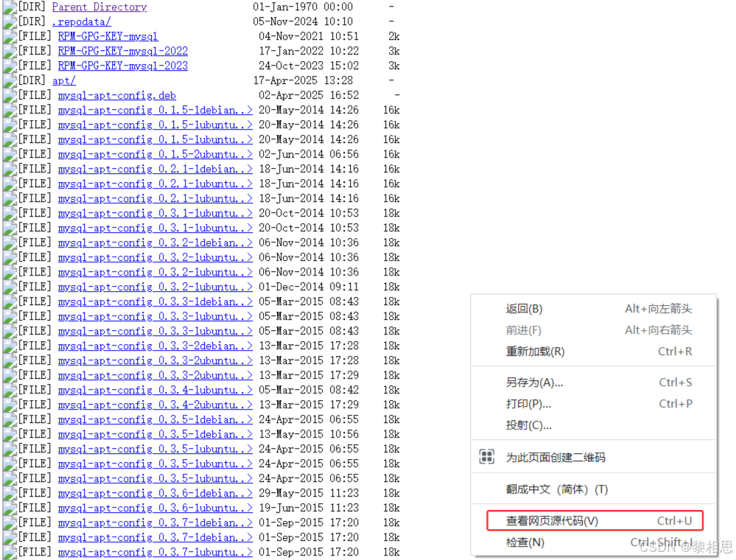The image size is (736, 560).
Task: Choose 返回(B) from the context menu
Action: pyautogui.click(x=594, y=309)
